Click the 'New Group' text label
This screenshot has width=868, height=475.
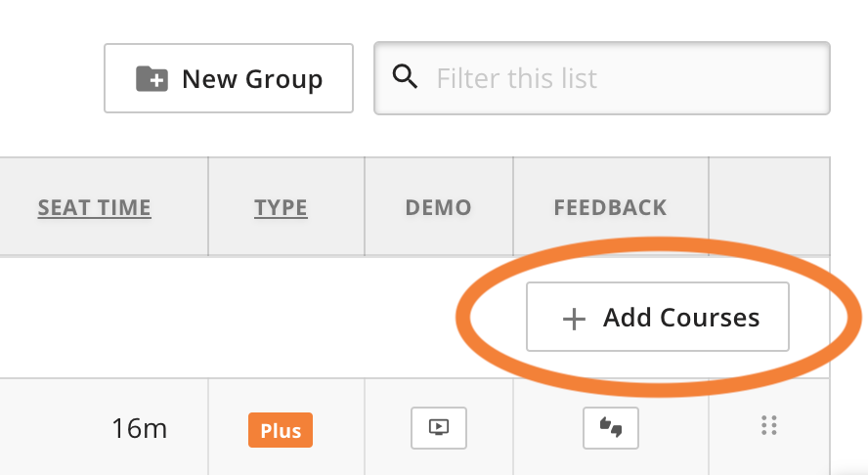click(252, 79)
